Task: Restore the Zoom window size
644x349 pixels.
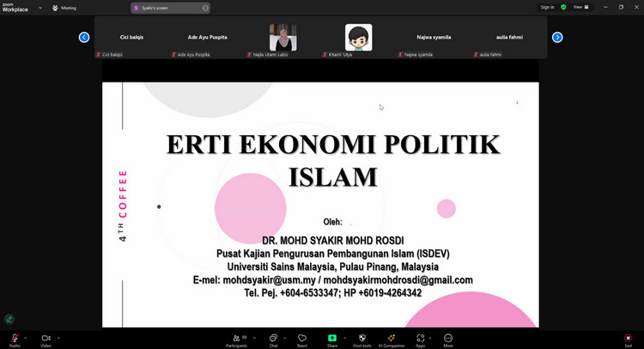Action: 621,7
